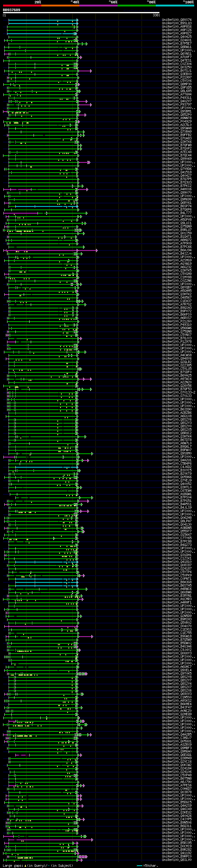Select hit UniRef100_A9TWI4
Screen dimensions: 197x868
coord(177,379)
